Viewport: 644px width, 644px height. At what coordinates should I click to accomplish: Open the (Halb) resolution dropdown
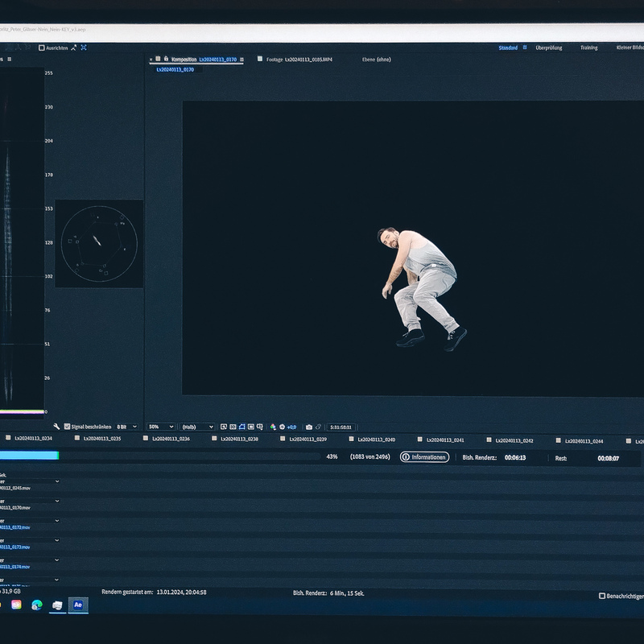[x=197, y=427]
